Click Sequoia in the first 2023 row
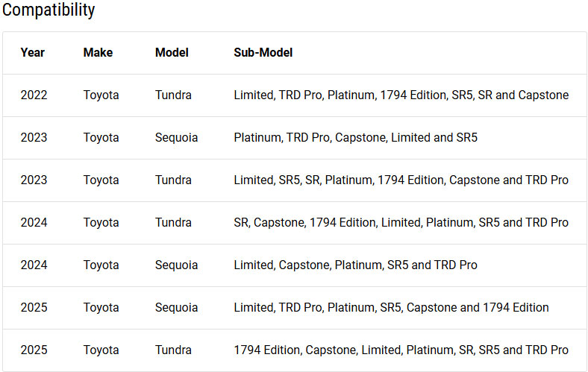The width and height of the screenshot is (588, 372). click(176, 138)
